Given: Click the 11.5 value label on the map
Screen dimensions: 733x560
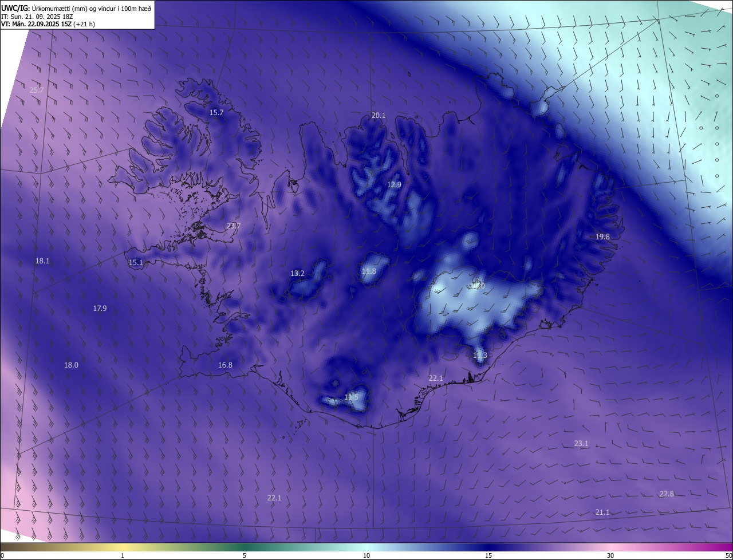Looking at the screenshot, I should click(x=352, y=397).
